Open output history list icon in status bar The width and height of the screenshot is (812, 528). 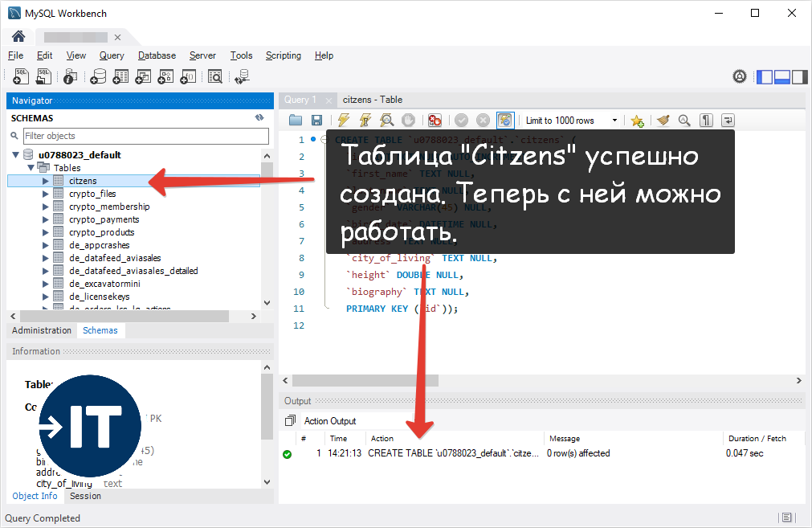point(786,517)
